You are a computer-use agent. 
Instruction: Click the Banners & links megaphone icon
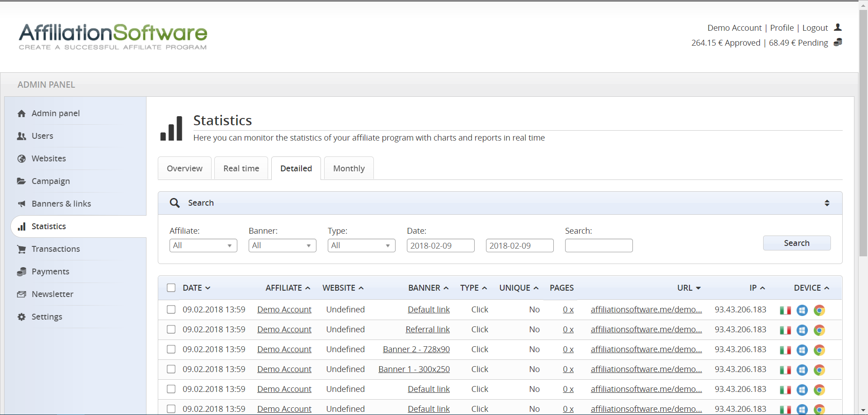click(x=21, y=204)
